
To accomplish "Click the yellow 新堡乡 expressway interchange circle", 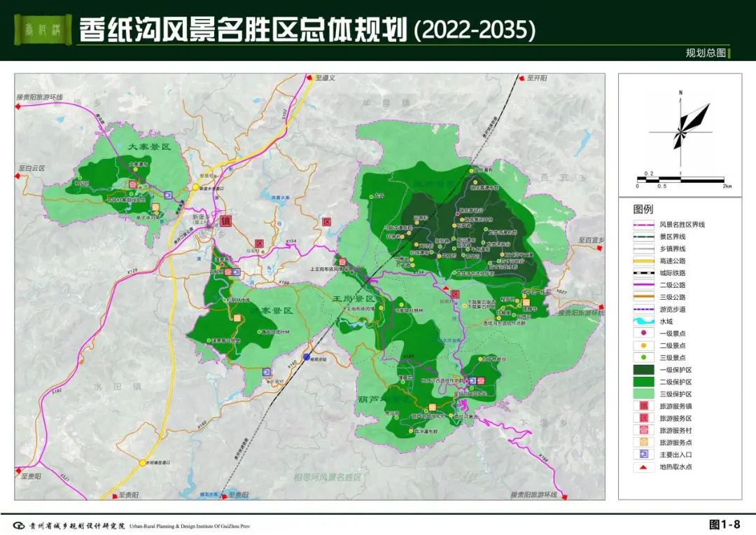I will (197, 188).
